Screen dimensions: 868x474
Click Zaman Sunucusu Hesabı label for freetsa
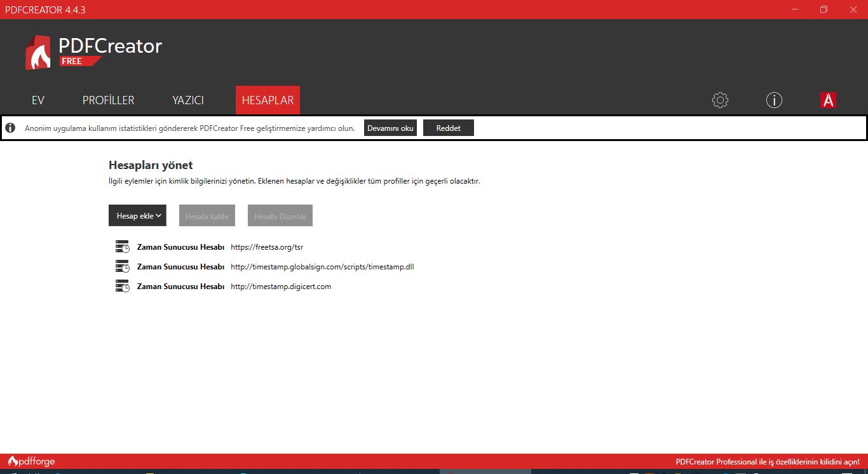point(180,247)
